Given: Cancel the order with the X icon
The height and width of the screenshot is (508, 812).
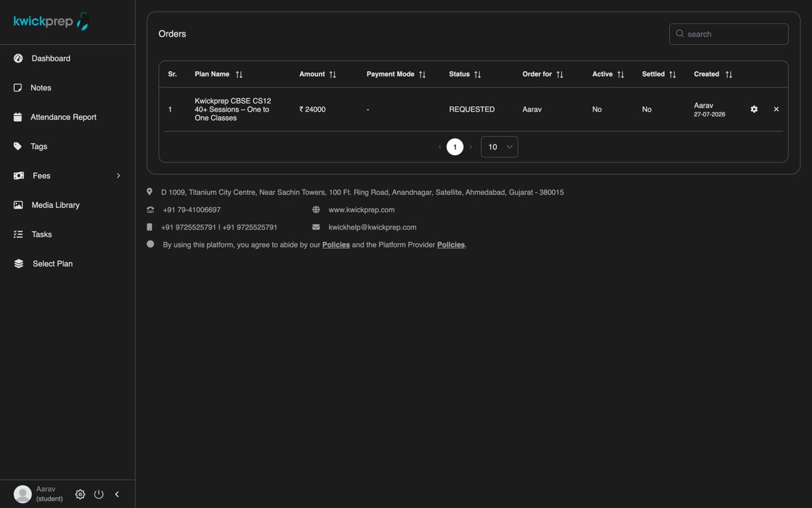Looking at the screenshot, I should pos(776,109).
